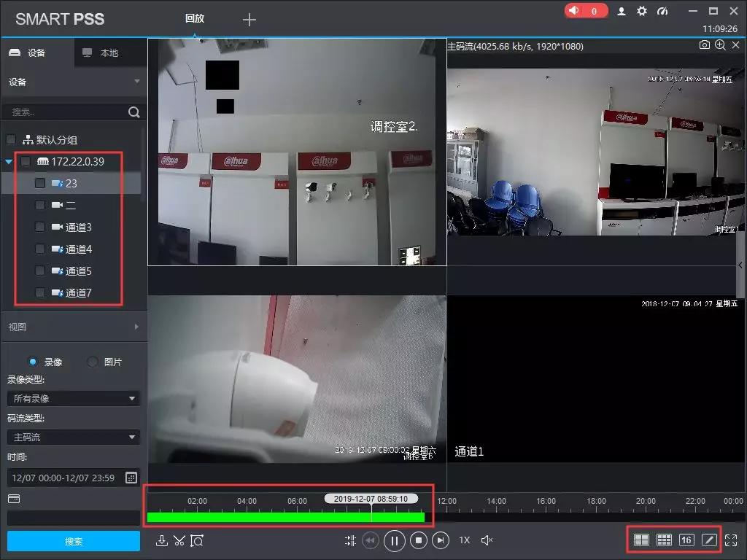
Task: Open the custom layout pencil icon
Action: coord(708,540)
